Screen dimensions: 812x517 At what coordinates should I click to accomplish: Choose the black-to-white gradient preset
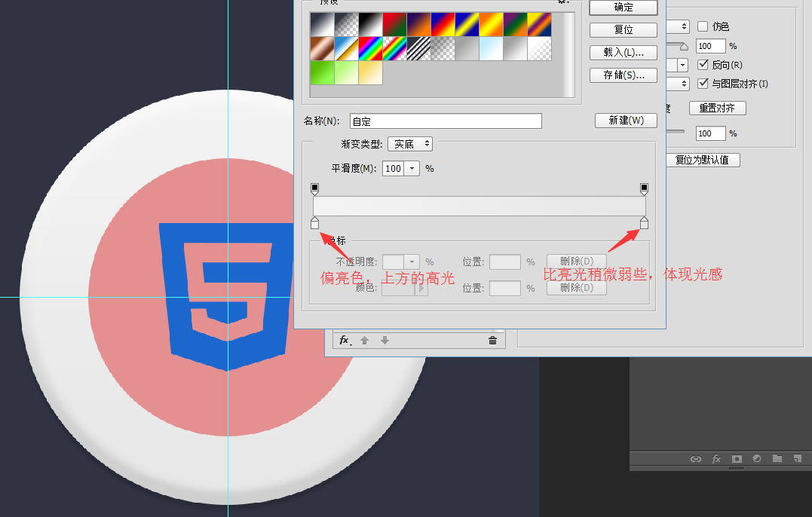pos(371,24)
